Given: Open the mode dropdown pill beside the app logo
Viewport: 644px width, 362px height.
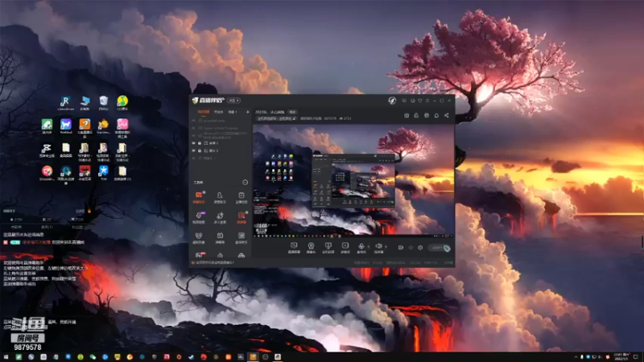Looking at the screenshot, I should click(x=233, y=101).
